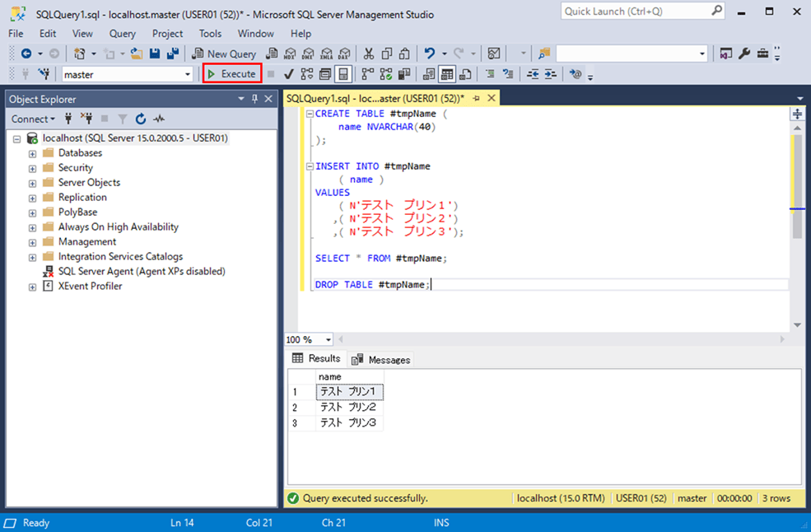Toggle IntelliSense Enabled button
Image resolution: width=811 pixels, height=532 pixels.
click(343, 74)
